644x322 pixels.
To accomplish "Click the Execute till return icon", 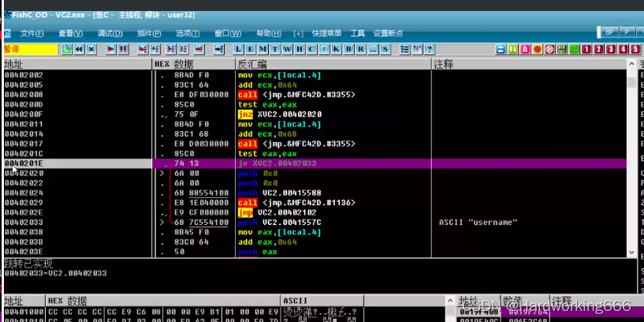I will (199, 50).
